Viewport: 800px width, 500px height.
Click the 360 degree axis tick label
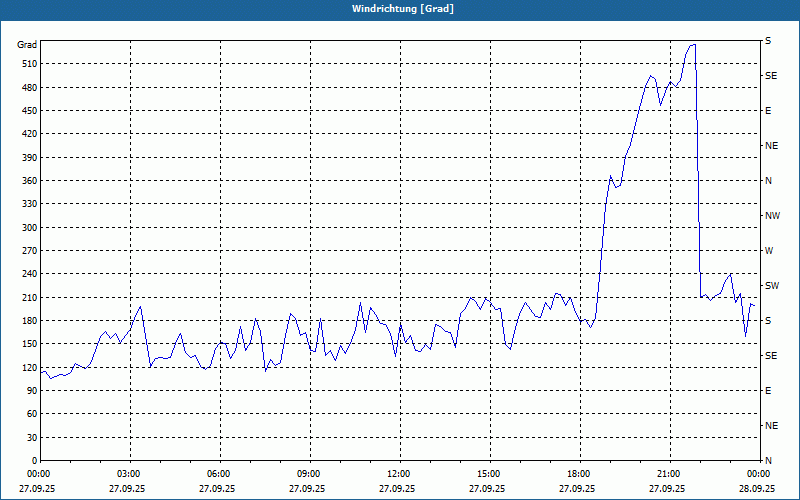point(28,181)
